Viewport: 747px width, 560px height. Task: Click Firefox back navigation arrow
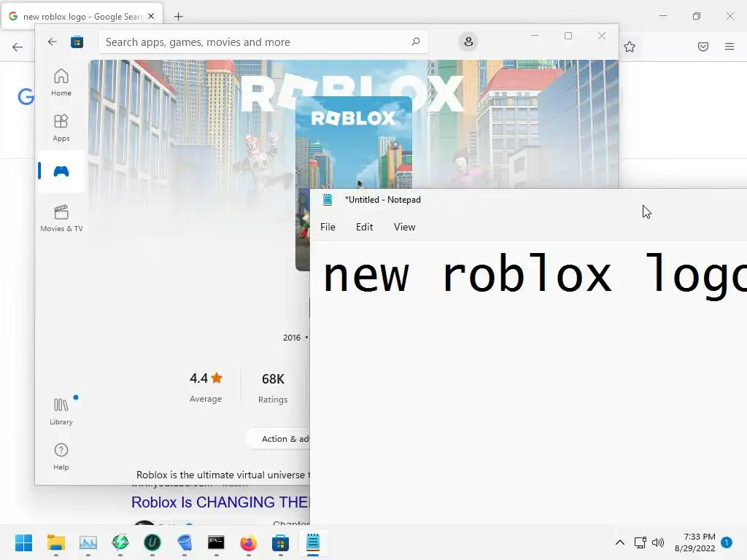coord(18,47)
